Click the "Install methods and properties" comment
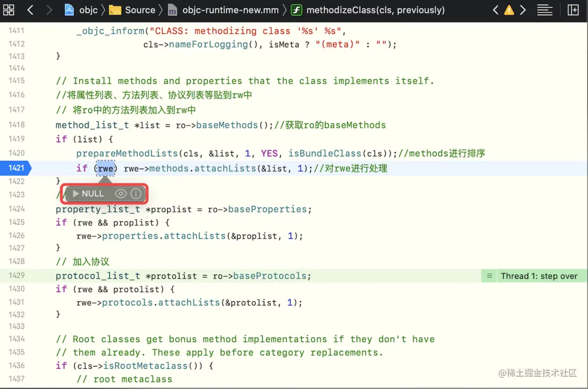588x389 pixels. (245, 81)
